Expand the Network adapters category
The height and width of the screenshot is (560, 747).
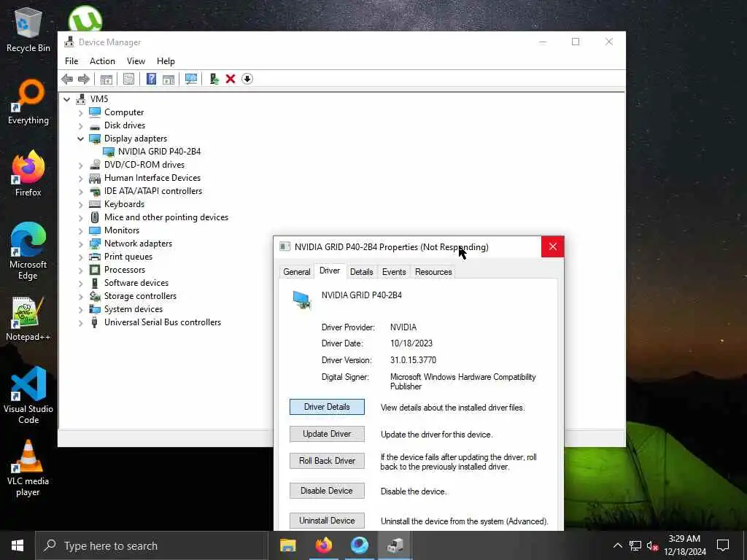(80, 244)
